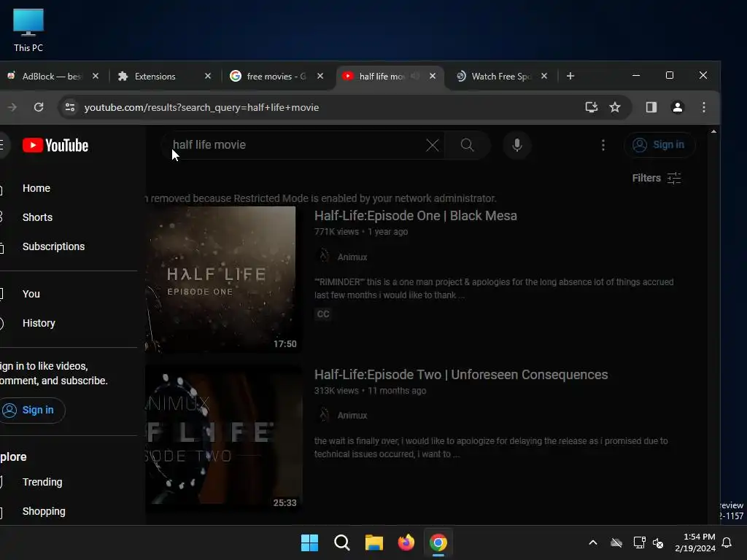Launch Firefox from the taskbar
The image size is (747, 560).
(x=406, y=542)
